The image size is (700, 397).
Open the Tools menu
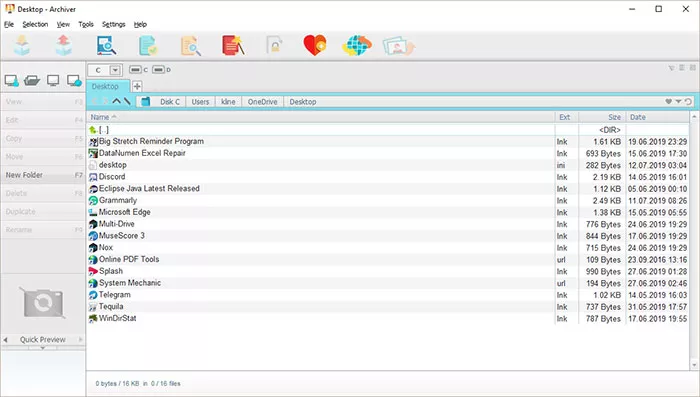[86, 24]
